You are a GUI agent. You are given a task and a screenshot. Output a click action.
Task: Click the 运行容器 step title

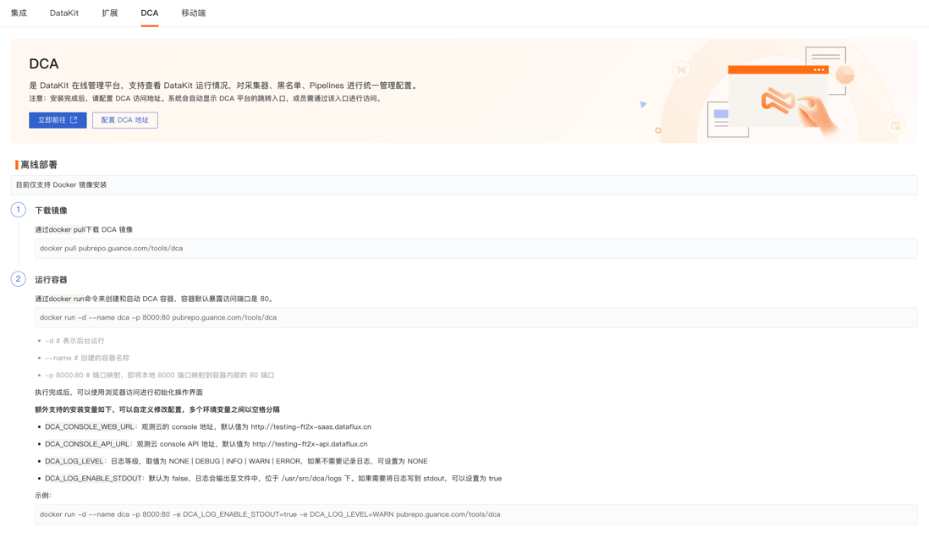point(51,280)
